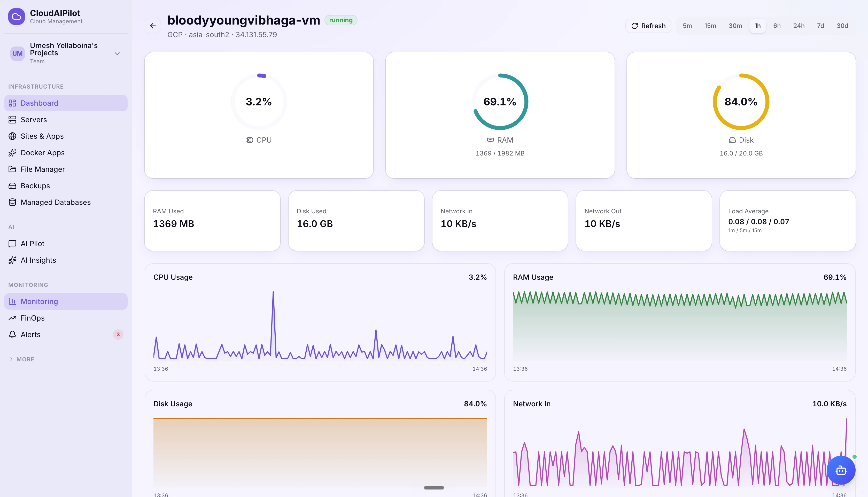The image size is (868, 497).
Task: Click the FinOps trending arrow icon
Action: pyautogui.click(x=12, y=318)
